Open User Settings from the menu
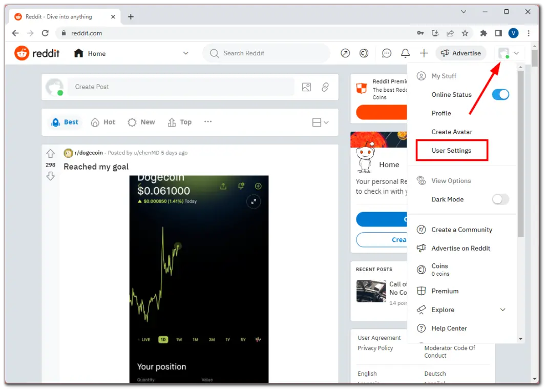Viewport: 547px width, 392px height. [x=451, y=150]
